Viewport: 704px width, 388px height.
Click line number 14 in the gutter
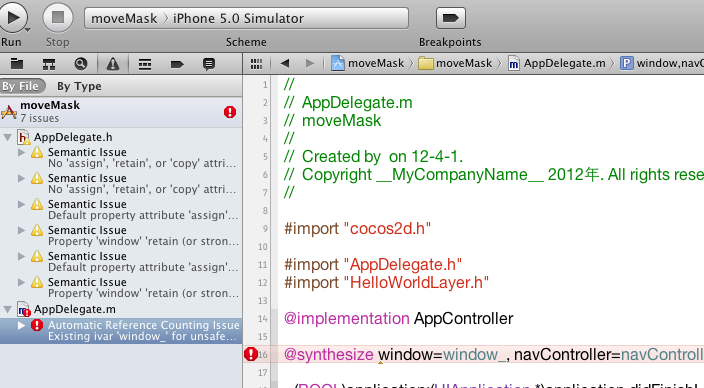(x=263, y=318)
